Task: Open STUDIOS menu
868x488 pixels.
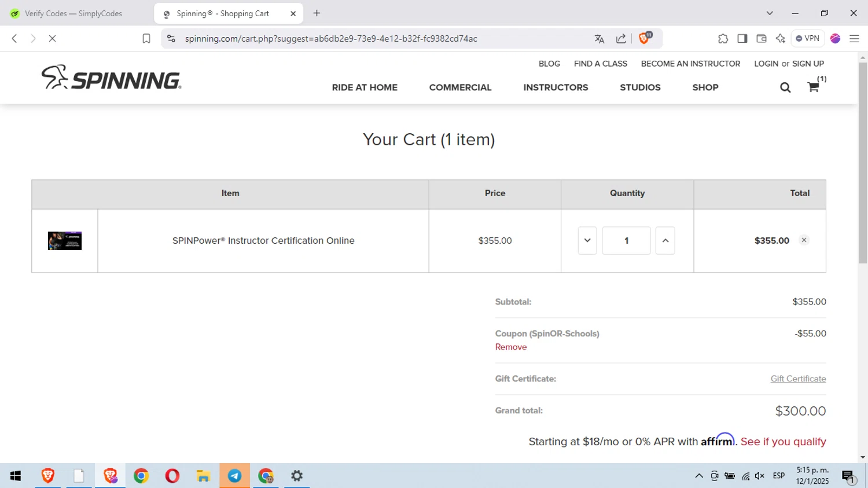Action: [640, 87]
